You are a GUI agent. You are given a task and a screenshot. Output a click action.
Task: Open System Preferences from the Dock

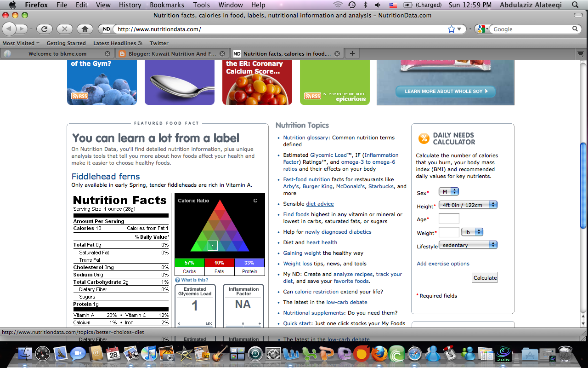[x=273, y=354]
